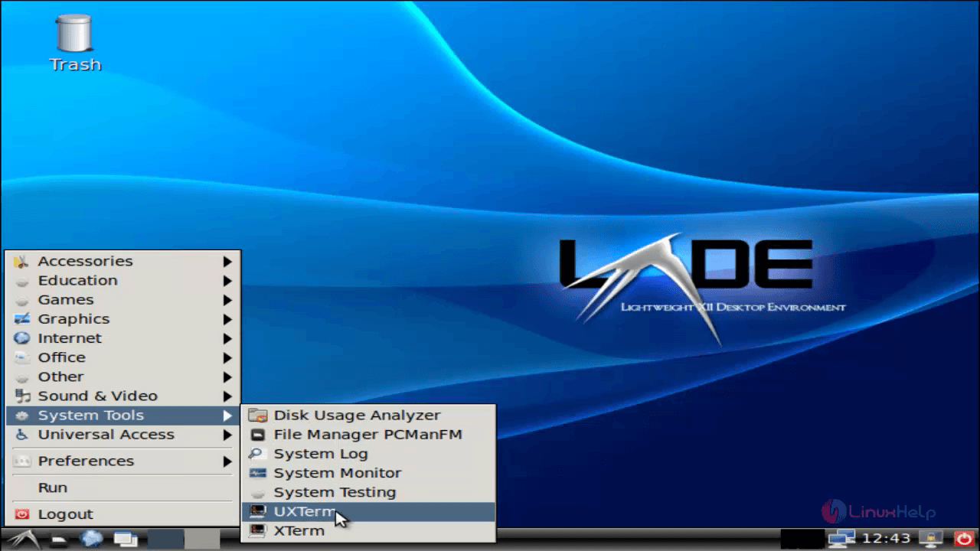Screen dimensions: 980x551
Task: Click the File Manager PCManFM icon in submenu
Action: pos(258,435)
